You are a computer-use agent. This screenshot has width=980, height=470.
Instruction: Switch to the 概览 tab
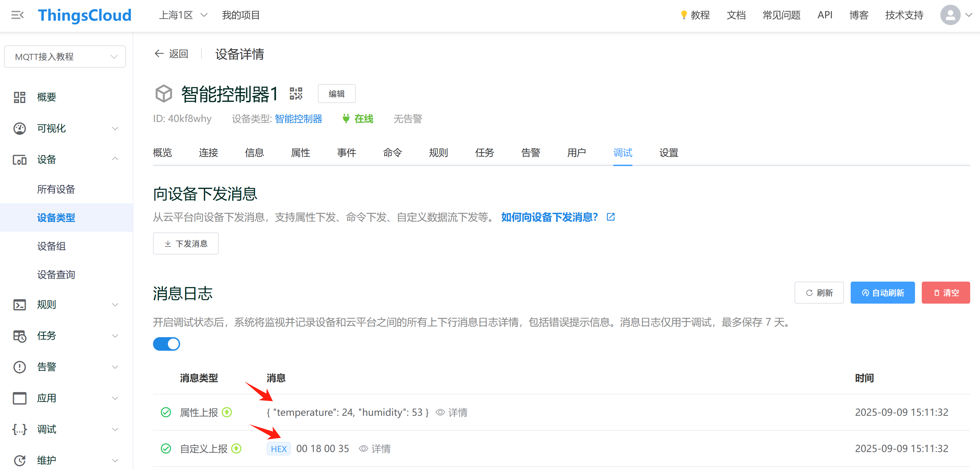tap(162, 153)
